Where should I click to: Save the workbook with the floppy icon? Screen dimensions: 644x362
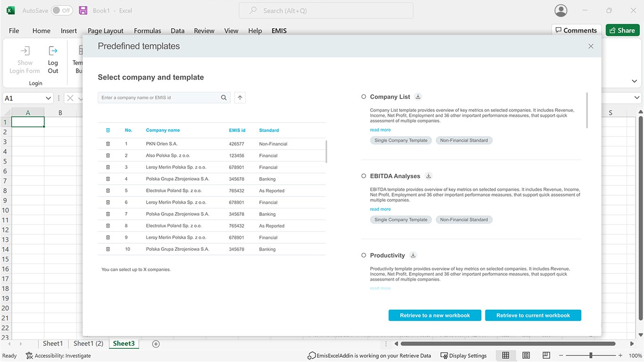[83, 10]
